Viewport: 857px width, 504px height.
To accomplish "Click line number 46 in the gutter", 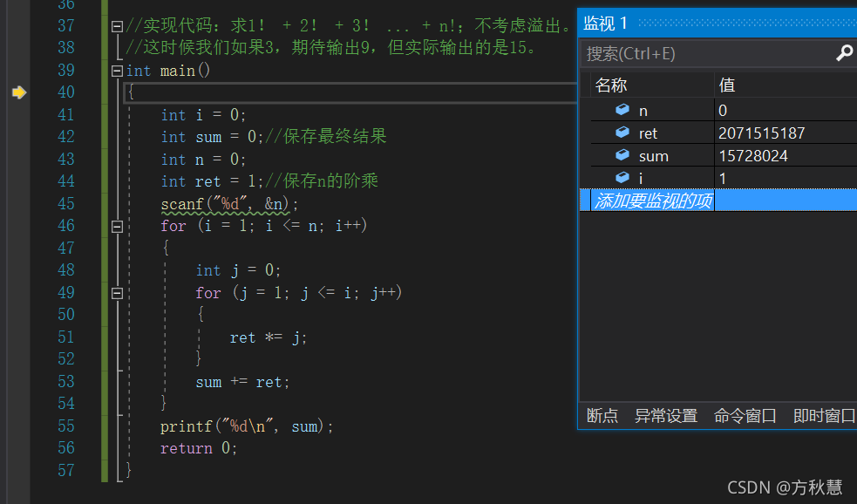I will (x=65, y=225).
